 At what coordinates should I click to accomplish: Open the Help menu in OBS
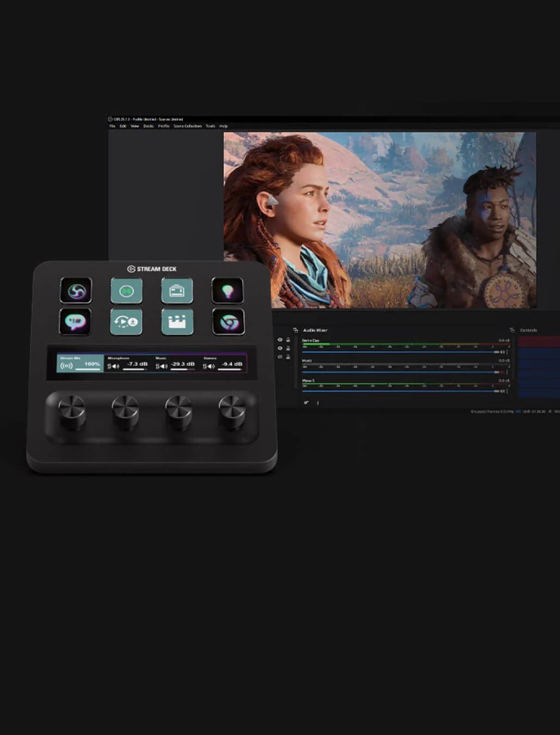[x=223, y=126]
